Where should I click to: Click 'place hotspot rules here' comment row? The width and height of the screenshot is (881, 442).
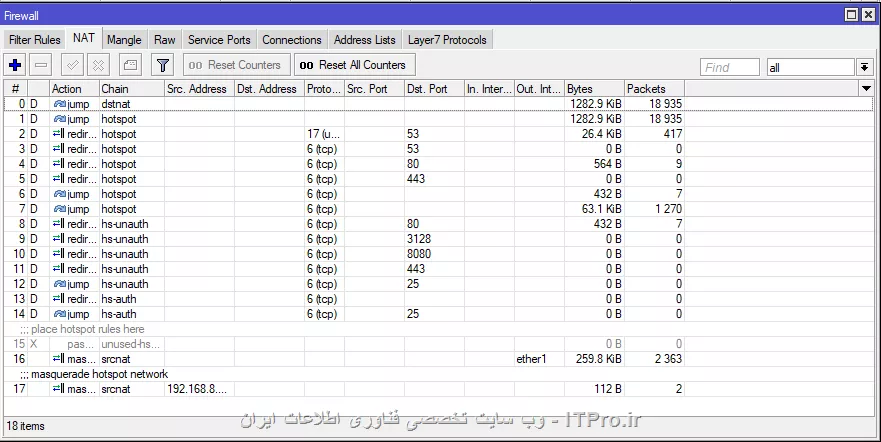[438, 329]
